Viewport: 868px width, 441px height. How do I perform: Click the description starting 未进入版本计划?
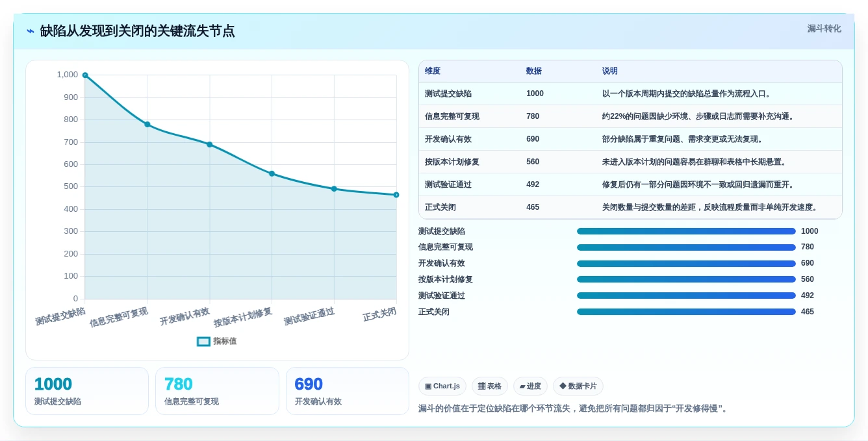coord(695,162)
